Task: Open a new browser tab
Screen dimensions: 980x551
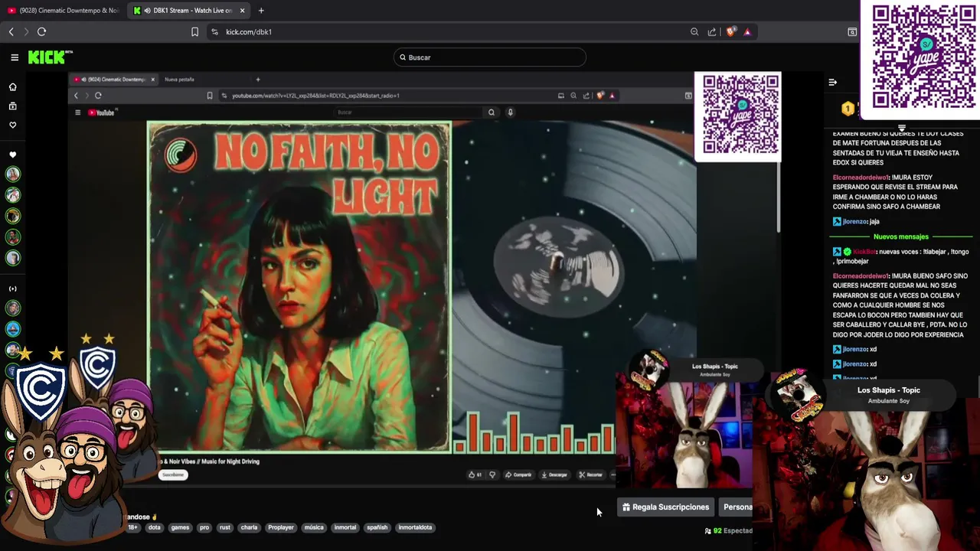Action: click(x=261, y=11)
